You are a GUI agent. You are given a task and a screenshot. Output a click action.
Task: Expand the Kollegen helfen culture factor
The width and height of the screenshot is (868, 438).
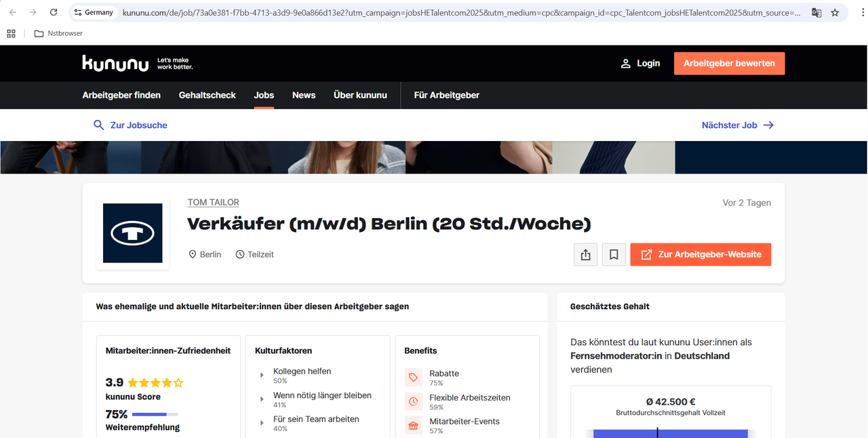pyautogui.click(x=262, y=375)
